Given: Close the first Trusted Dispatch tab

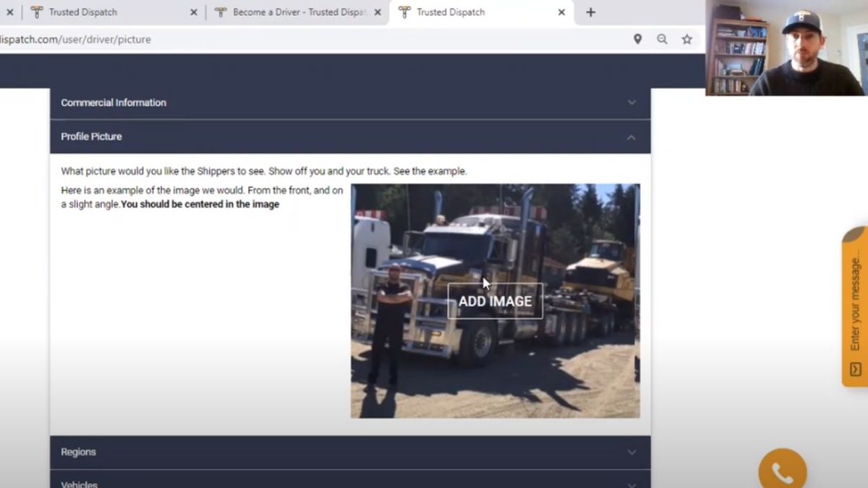Looking at the screenshot, I should pyautogui.click(x=193, y=12).
